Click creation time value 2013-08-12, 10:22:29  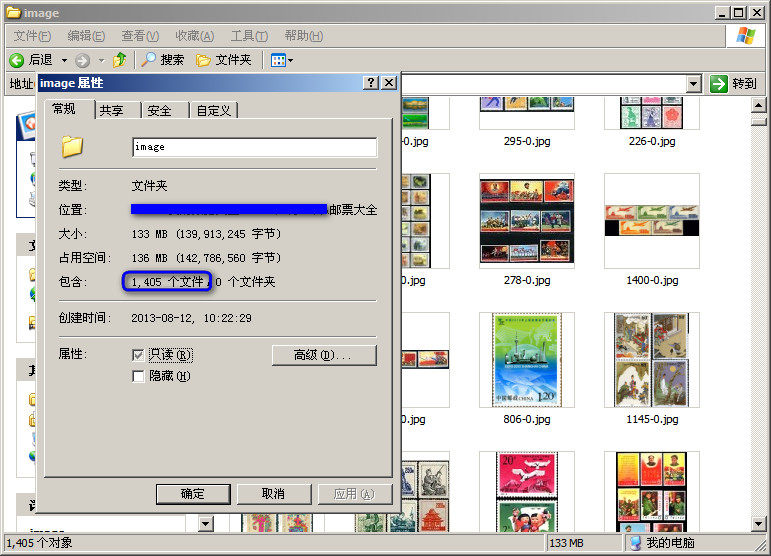(191, 318)
